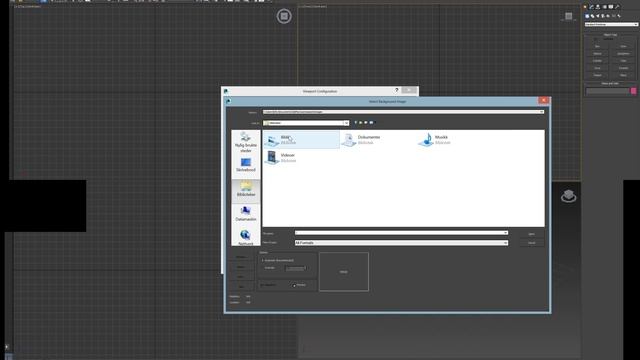Image resolution: width=640 pixels, height=360 pixels.
Task: Select the Bilder library folder
Action: point(301,140)
